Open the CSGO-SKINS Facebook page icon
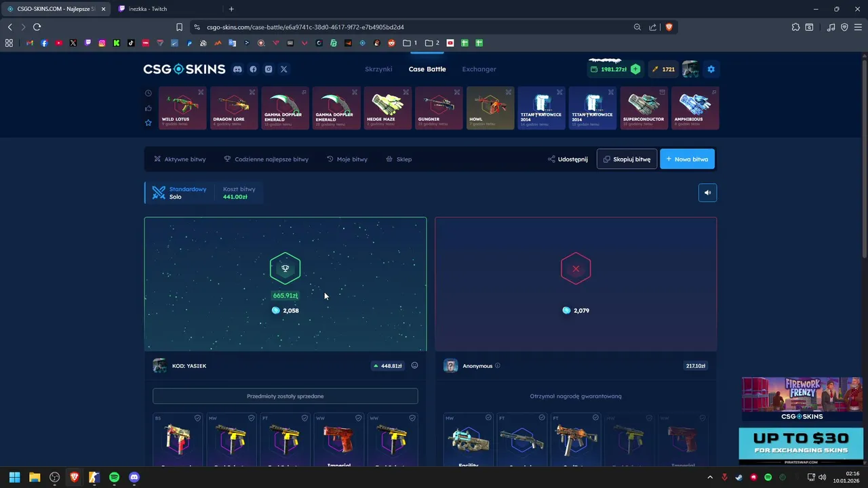This screenshot has height=488, width=868. [253, 69]
